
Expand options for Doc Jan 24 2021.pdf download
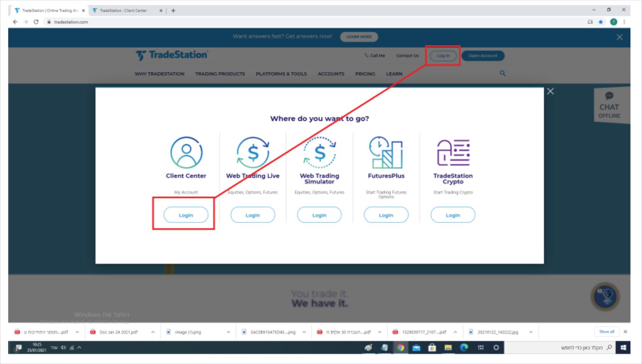point(153,332)
